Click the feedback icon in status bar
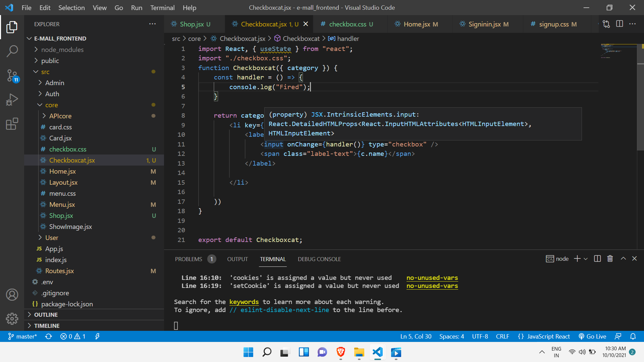 pyautogui.click(x=618, y=336)
